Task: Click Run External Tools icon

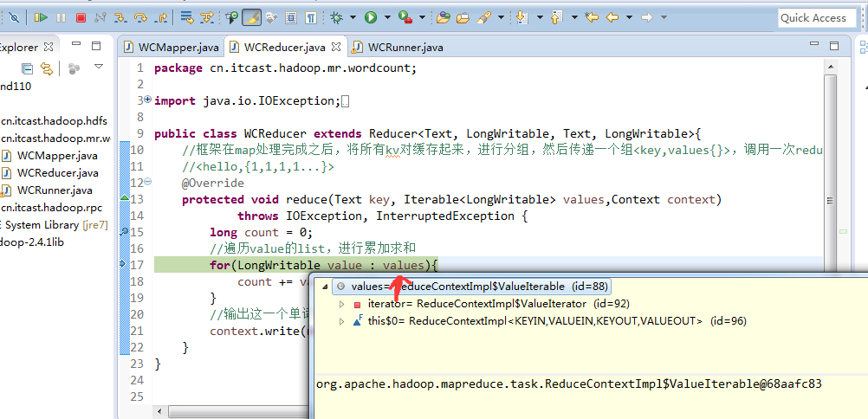Action: pos(405,17)
